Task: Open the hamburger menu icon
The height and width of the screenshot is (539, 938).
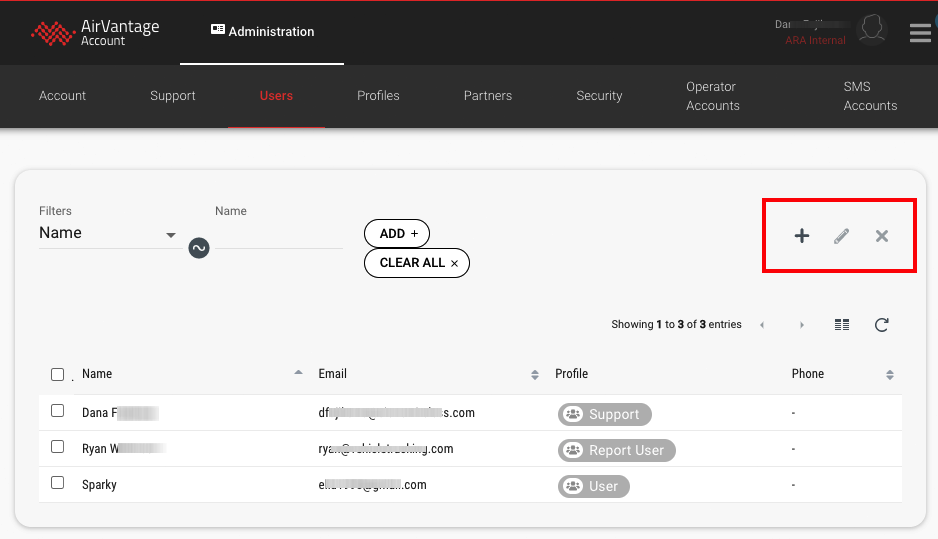Action: (920, 33)
